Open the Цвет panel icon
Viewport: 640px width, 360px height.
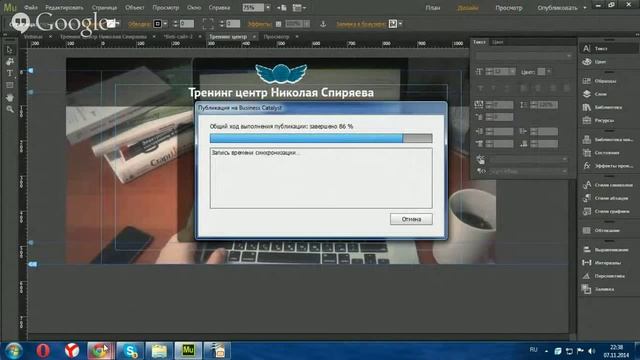(587, 62)
